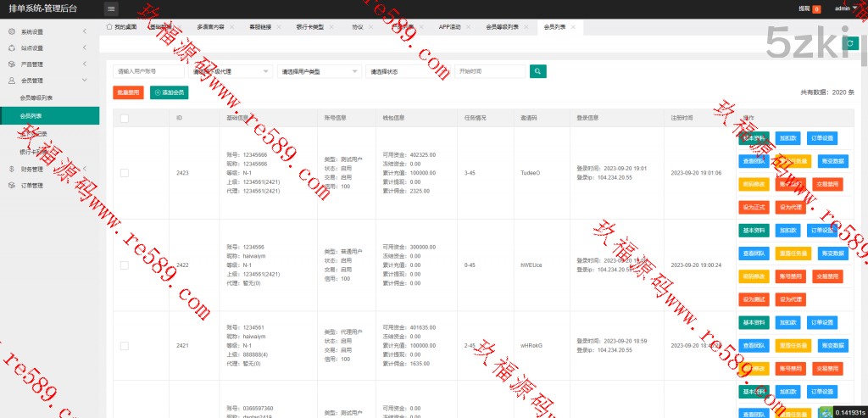Screen dimensions: 868x418
Task: Click the 产品管理 cube icon in sidebar
Action: [12, 64]
